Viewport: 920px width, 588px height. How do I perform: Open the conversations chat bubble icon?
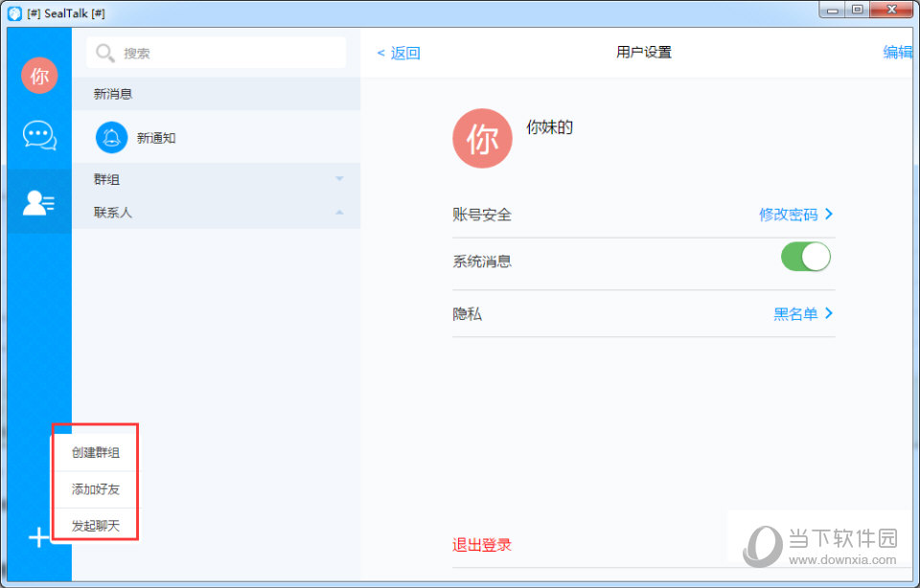pos(39,135)
